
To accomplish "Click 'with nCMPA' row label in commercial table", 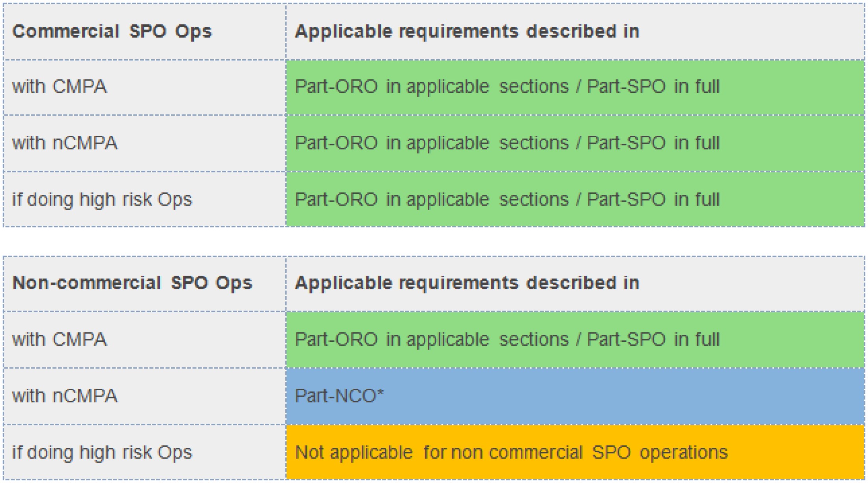I will click(x=145, y=143).
